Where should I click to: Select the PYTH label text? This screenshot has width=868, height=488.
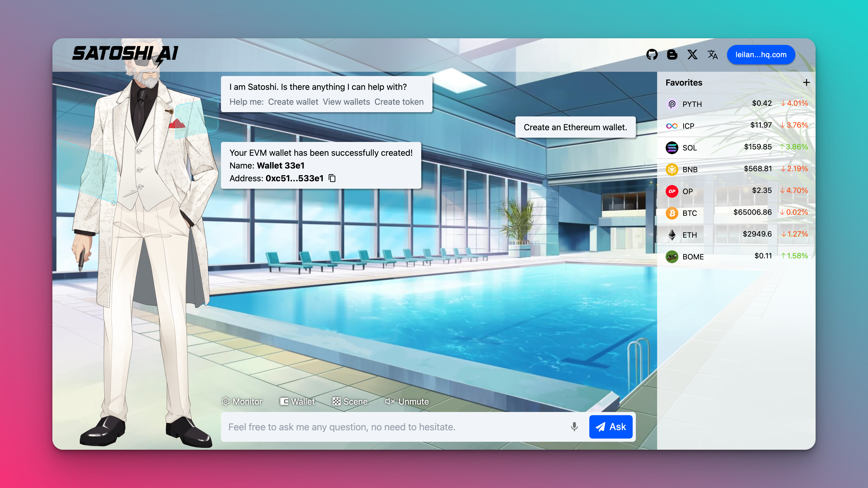(692, 104)
